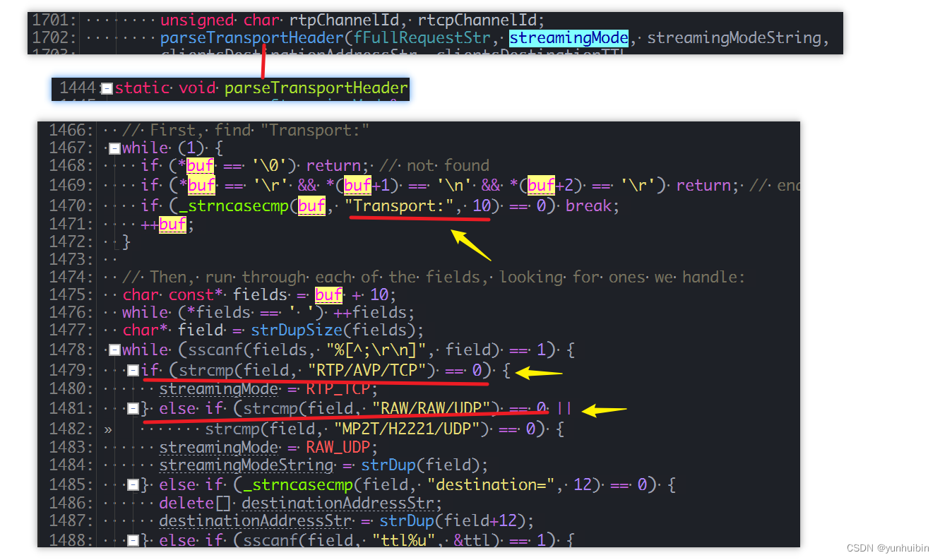Click the unsigned keyword on line 1701
Screen dimensions: 940x560
tap(197, 20)
